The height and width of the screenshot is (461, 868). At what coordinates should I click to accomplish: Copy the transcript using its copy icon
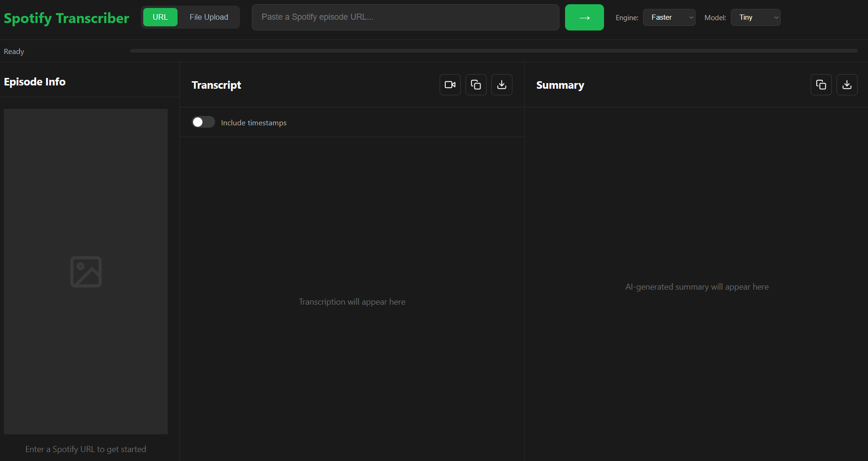(475, 85)
